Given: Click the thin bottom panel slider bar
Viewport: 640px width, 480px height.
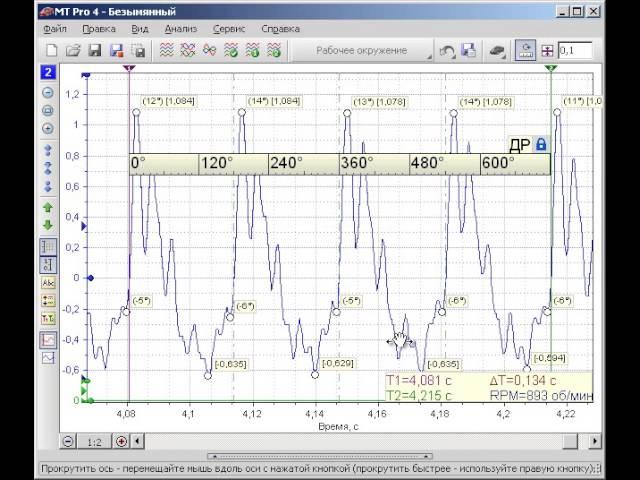Looking at the screenshot, I should click(319, 456).
